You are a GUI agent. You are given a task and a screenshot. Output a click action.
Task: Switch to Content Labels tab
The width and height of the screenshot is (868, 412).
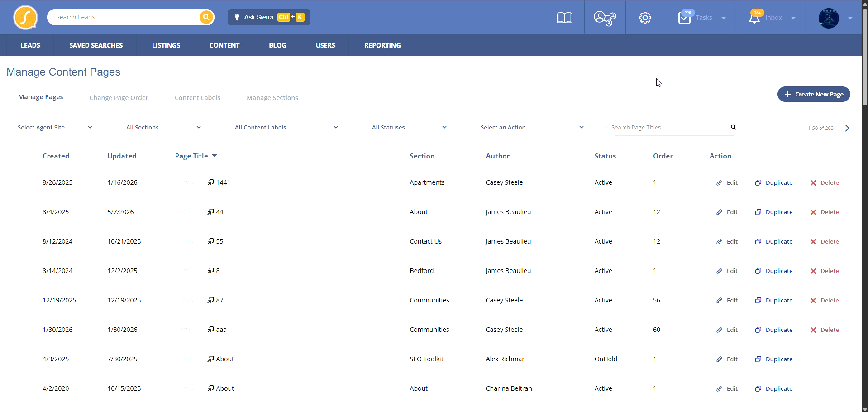tap(197, 98)
